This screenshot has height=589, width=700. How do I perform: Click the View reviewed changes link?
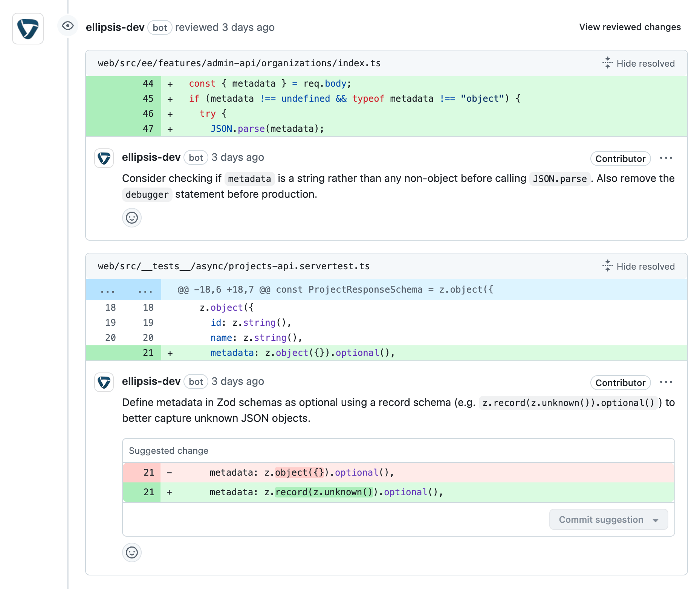click(630, 27)
